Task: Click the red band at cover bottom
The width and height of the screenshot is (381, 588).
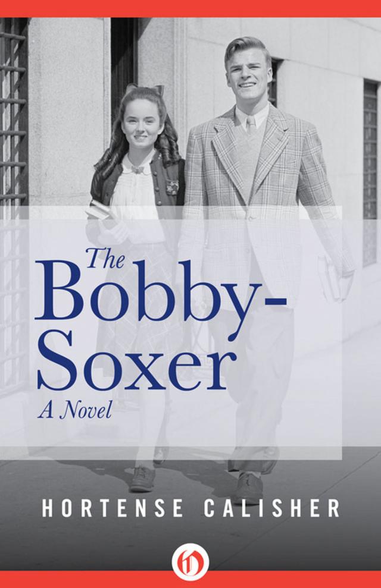Action: (x=190, y=579)
